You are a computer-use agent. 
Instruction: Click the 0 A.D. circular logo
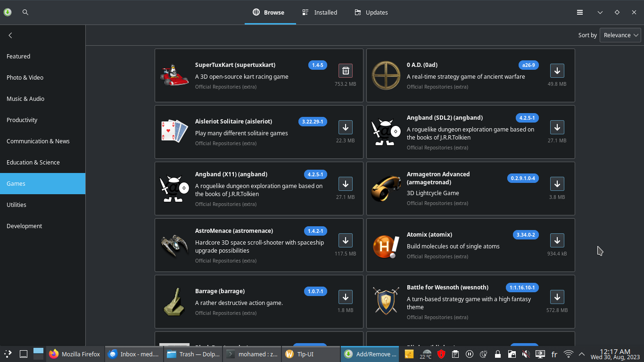click(x=386, y=75)
